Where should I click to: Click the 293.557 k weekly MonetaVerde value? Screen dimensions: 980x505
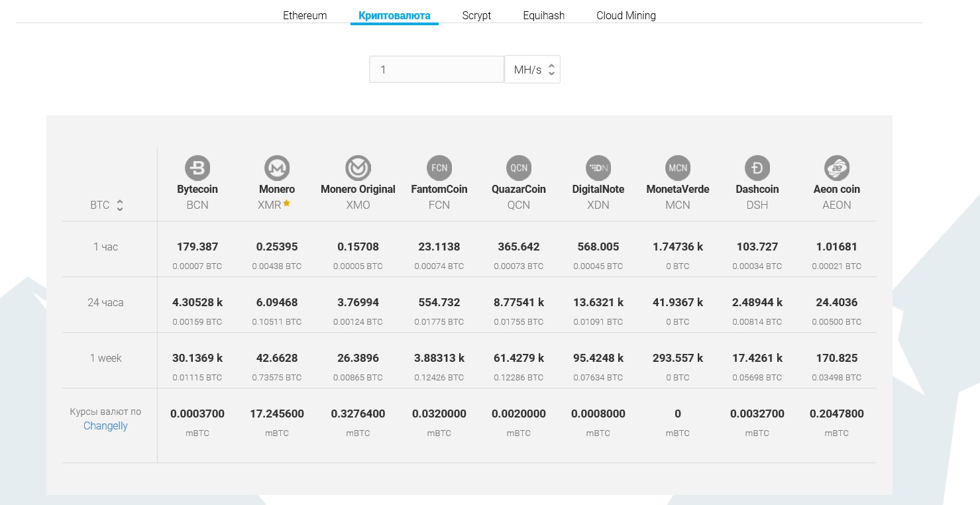[678, 358]
